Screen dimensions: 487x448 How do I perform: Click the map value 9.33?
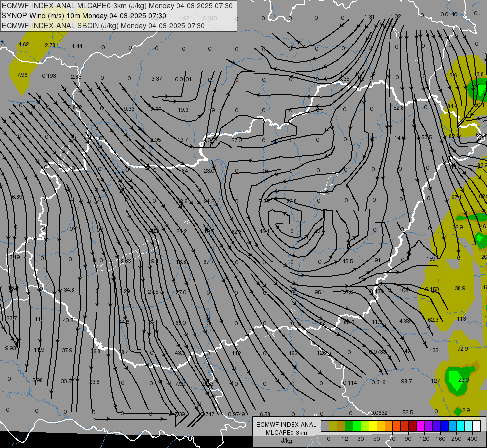click(129, 109)
